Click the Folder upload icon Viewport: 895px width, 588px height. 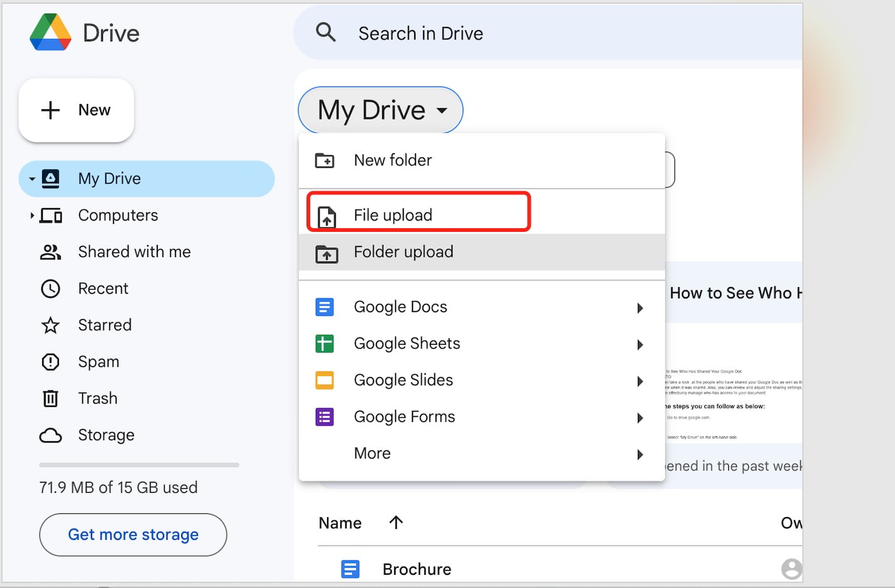[x=327, y=253]
